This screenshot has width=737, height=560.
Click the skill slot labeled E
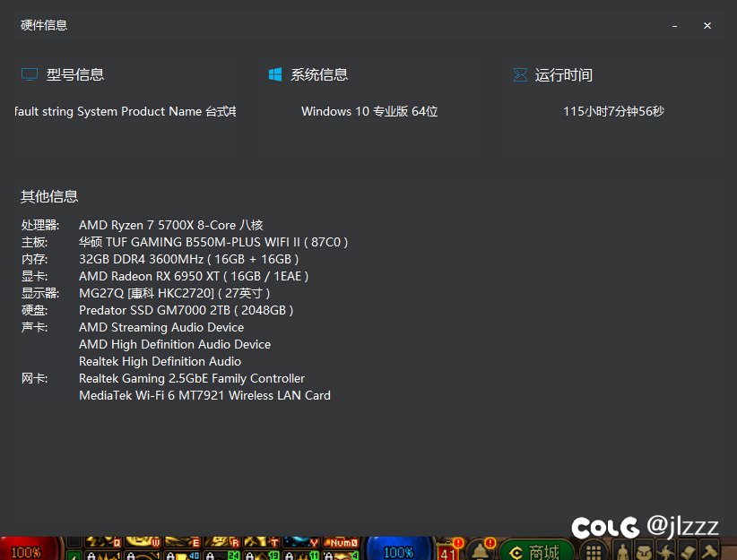[x=182, y=543]
